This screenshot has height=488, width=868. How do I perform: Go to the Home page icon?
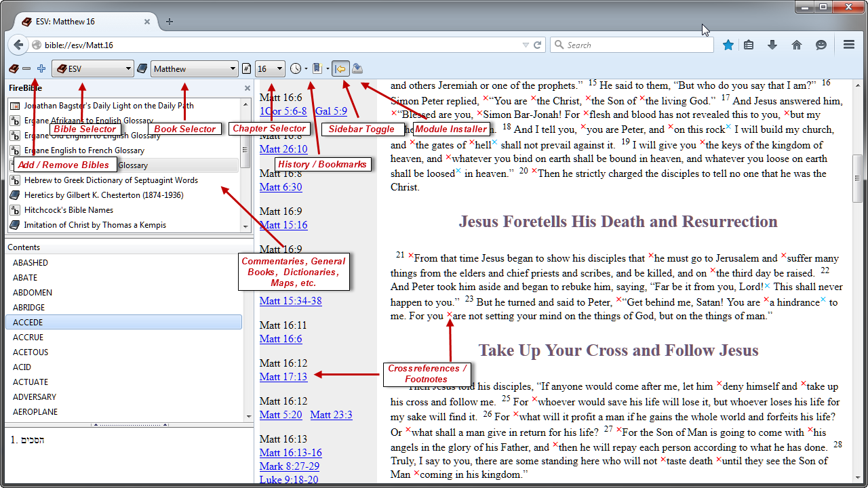tap(797, 45)
